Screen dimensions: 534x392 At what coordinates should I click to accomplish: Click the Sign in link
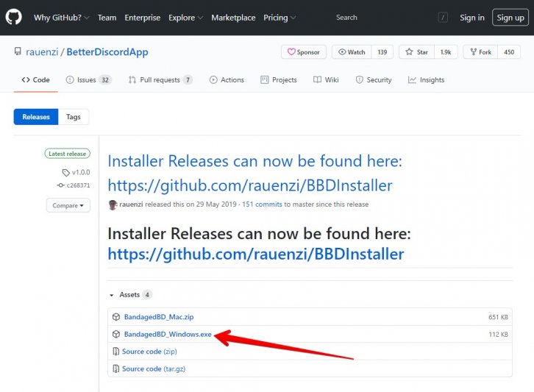(x=472, y=18)
